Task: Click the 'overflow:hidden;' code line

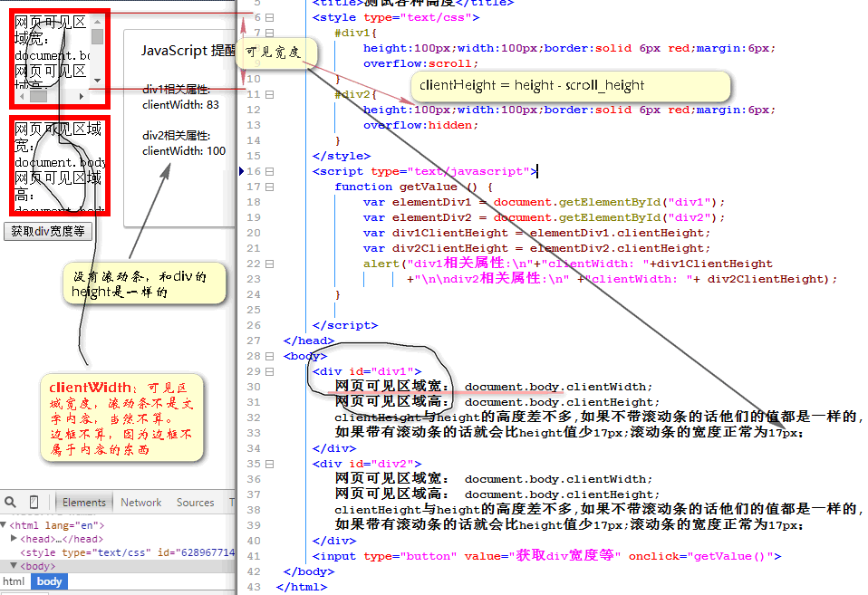Action: (420, 125)
